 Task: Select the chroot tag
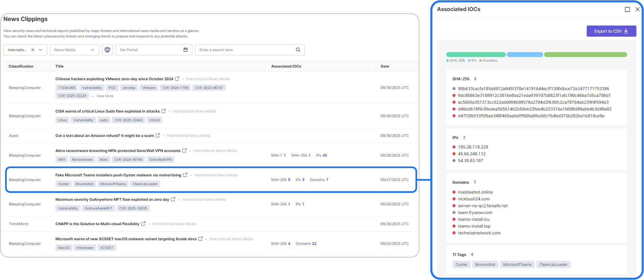pyautogui.click(x=154, y=120)
